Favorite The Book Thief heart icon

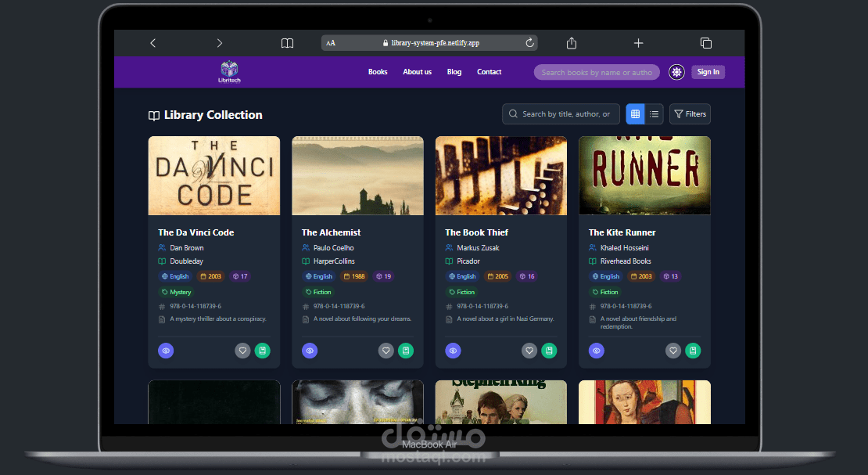pyautogui.click(x=529, y=351)
